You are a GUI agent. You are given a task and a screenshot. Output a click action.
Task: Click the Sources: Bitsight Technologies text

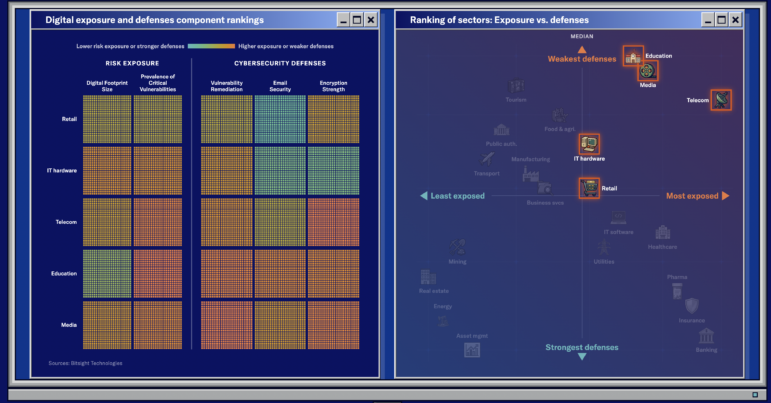pos(86,363)
